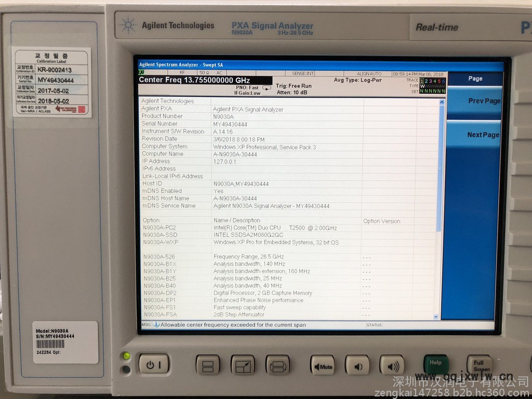The width and height of the screenshot is (532, 399).
Task: Click the N9030A-SSD option row
Action: [x=288, y=235]
